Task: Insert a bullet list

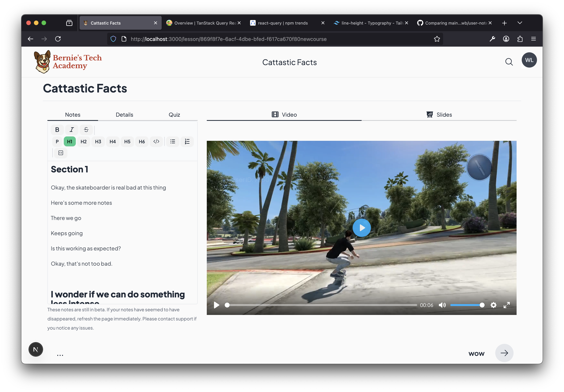Action: tap(173, 141)
